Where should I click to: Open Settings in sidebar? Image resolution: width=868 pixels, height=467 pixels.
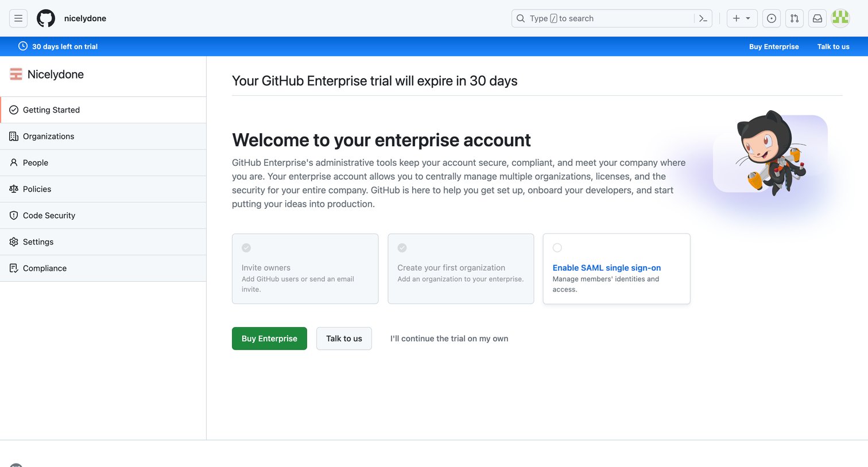pos(103,242)
